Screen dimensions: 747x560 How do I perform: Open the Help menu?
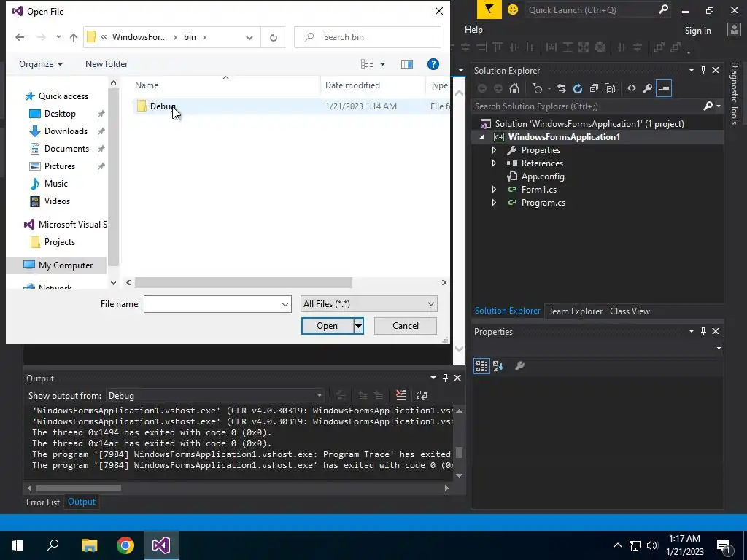point(473,29)
